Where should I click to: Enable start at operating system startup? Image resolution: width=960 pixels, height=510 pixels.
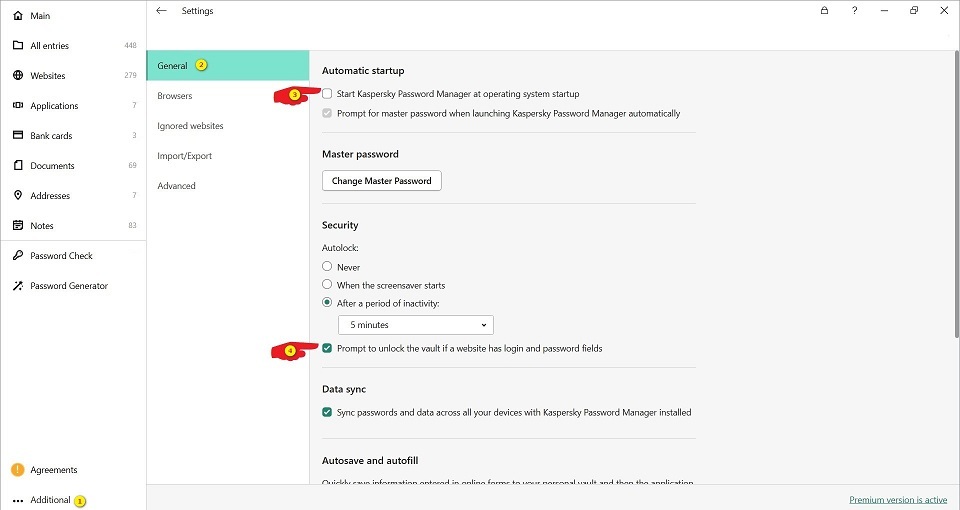coord(327,94)
